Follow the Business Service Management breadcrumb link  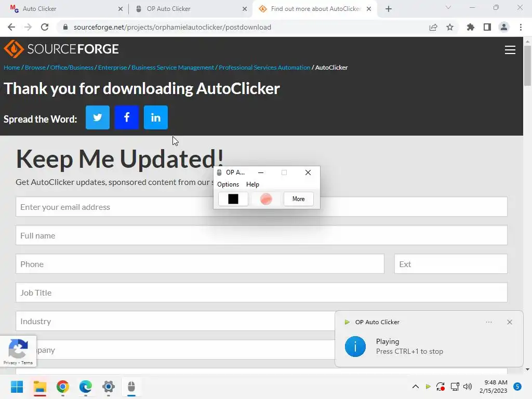[x=172, y=68]
